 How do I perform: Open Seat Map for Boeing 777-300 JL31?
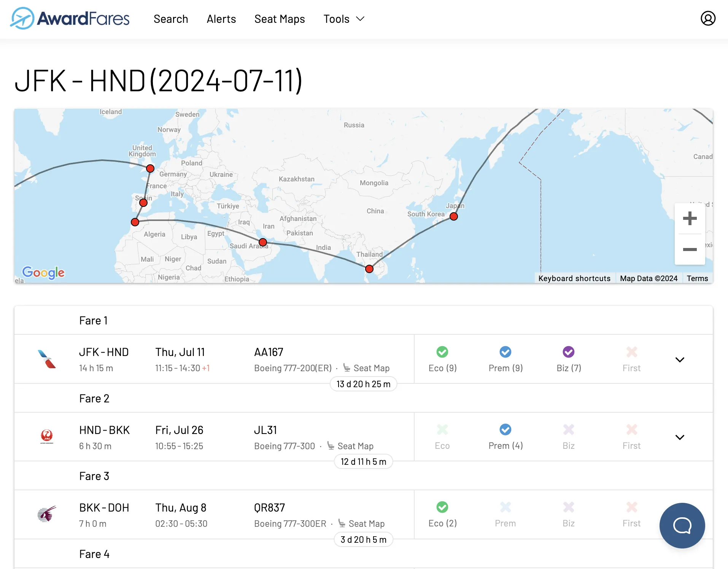pyautogui.click(x=350, y=446)
